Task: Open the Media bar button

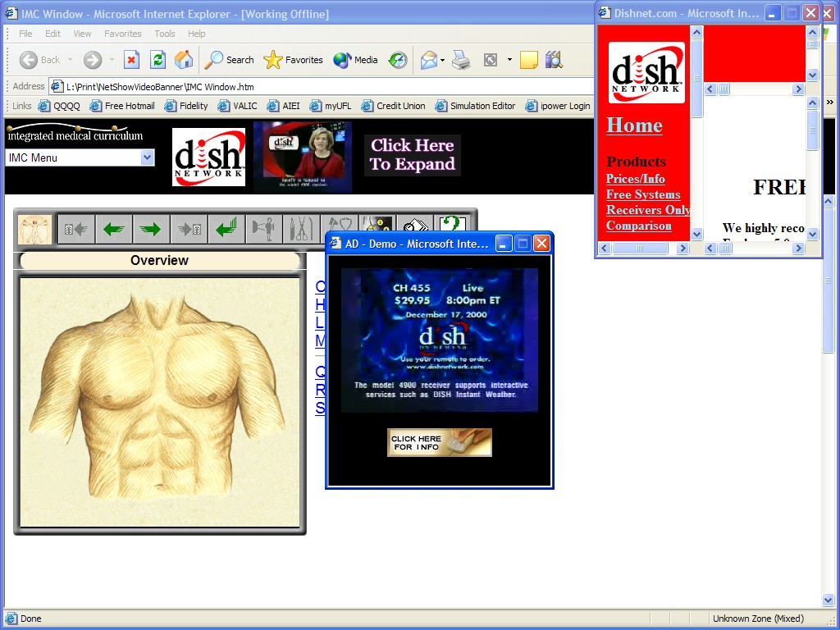Action: pyautogui.click(x=355, y=60)
